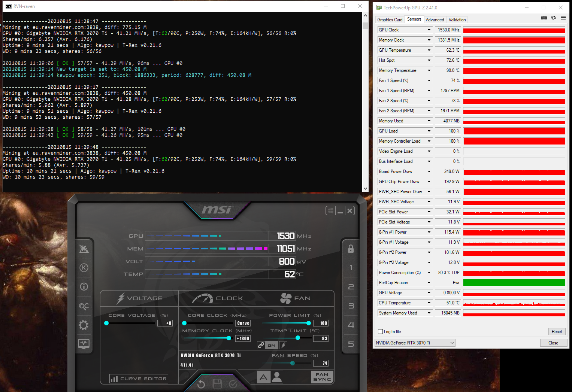Open Board Power Draw sensor dropdown
572x392 pixels.
[429, 171]
